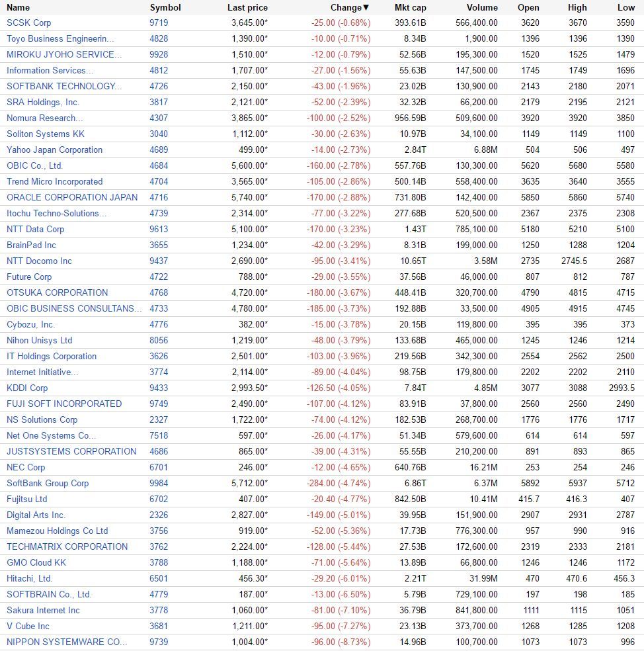This screenshot has width=644, height=651.
Task: Sort by the Symbol column header
Action: (165, 7)
